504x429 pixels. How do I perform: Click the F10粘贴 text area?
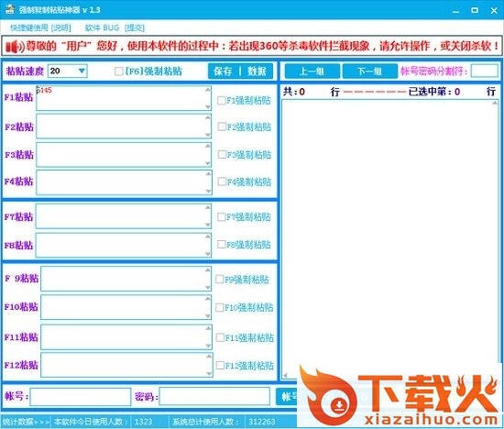coord(126,307)
